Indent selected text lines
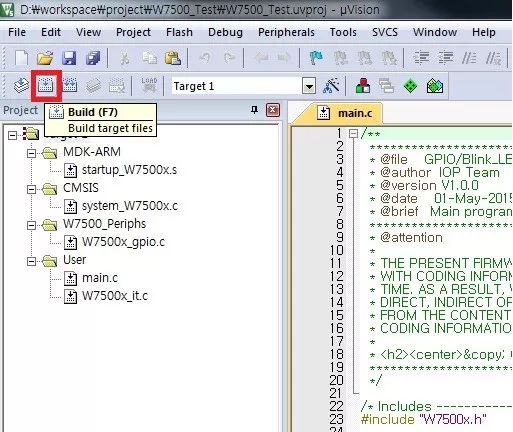This screenshot has height=432, width=513. (x=422, y=58)
